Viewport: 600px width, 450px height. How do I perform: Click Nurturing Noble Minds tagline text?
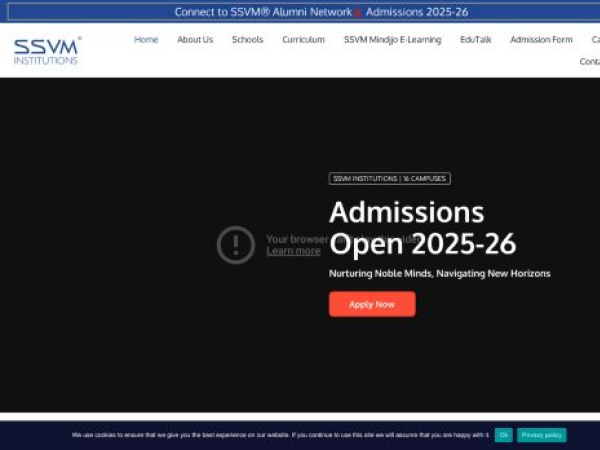439,273
